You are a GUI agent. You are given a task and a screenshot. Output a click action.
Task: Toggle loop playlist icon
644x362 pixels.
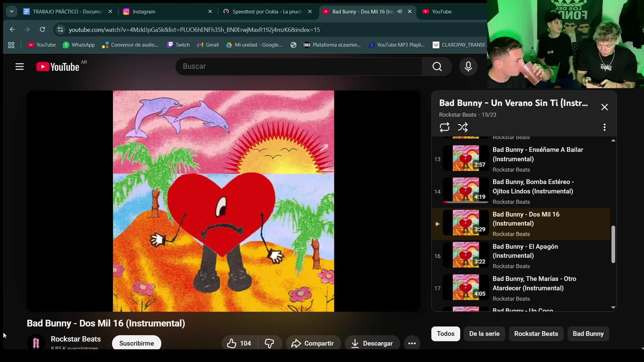(444, 127)
